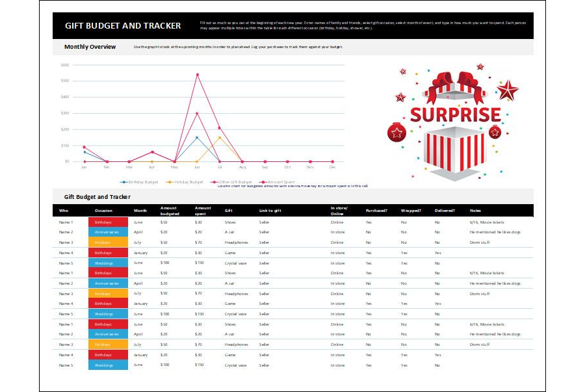The height and width of the screenshot is (392, 585).
Task: Click the $500 value on the chart's vertical axis
Action: pos(65,81)
